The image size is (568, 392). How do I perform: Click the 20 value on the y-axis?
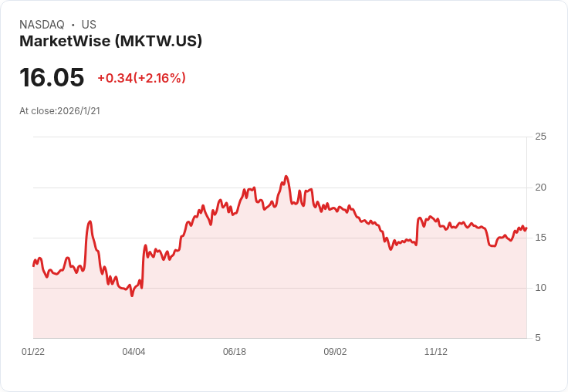[540, 188]
